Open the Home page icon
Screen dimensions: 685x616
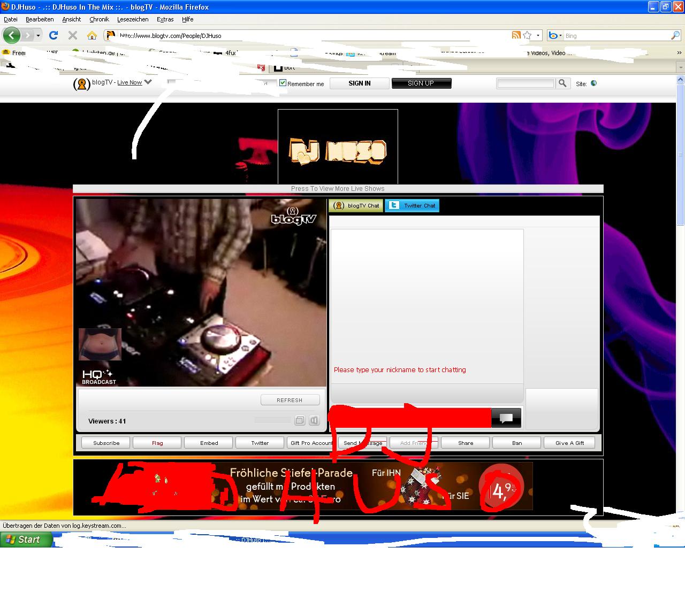92,35
